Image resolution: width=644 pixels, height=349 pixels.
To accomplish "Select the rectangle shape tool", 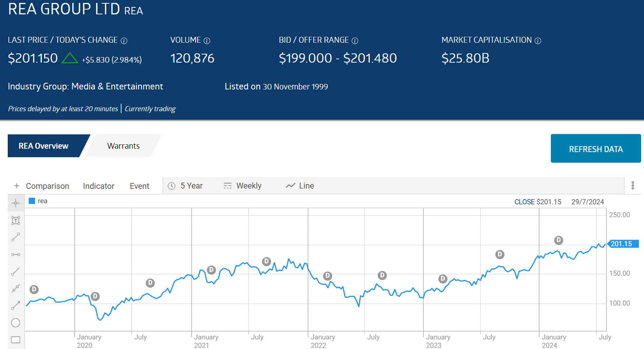I will click(x=15, y=339).
